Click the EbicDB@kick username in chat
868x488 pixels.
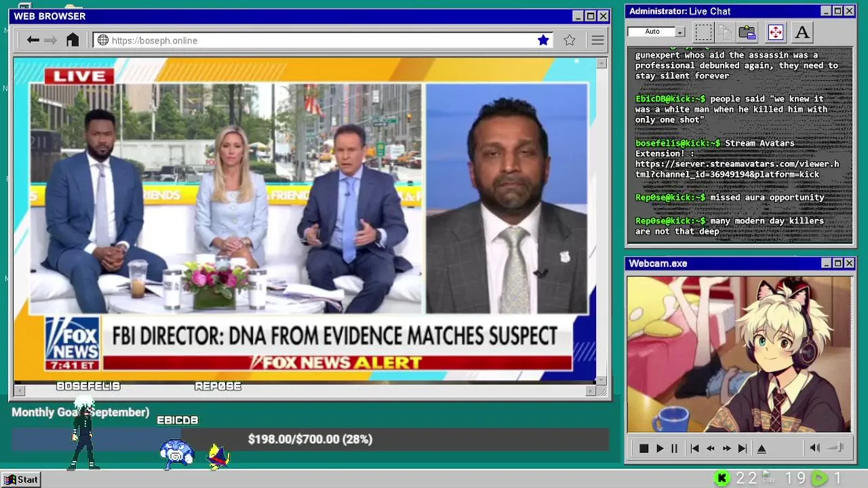tap(670, 98)
